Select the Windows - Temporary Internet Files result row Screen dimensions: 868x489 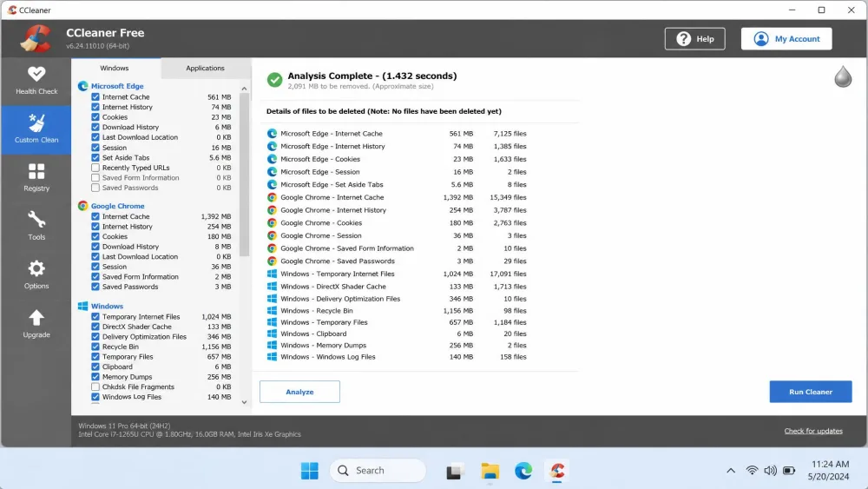pos(397,274)
